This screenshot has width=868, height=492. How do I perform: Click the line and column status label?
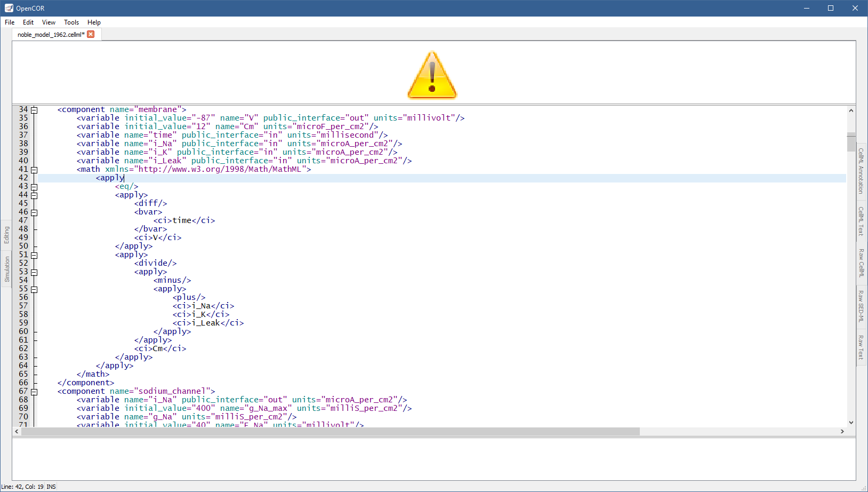22,487
